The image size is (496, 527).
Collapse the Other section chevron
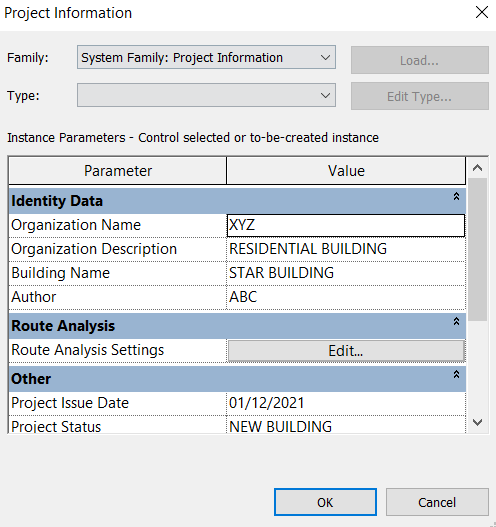[456, 374]
